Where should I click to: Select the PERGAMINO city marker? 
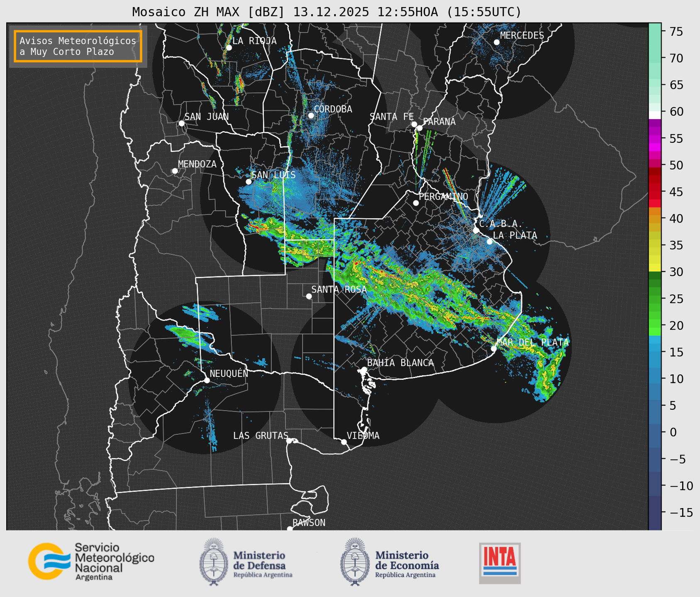416,203
